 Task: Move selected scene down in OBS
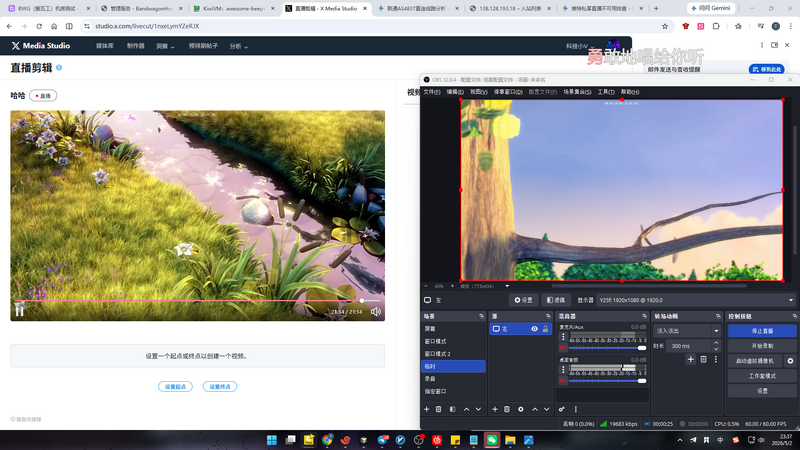coord(478,409)
